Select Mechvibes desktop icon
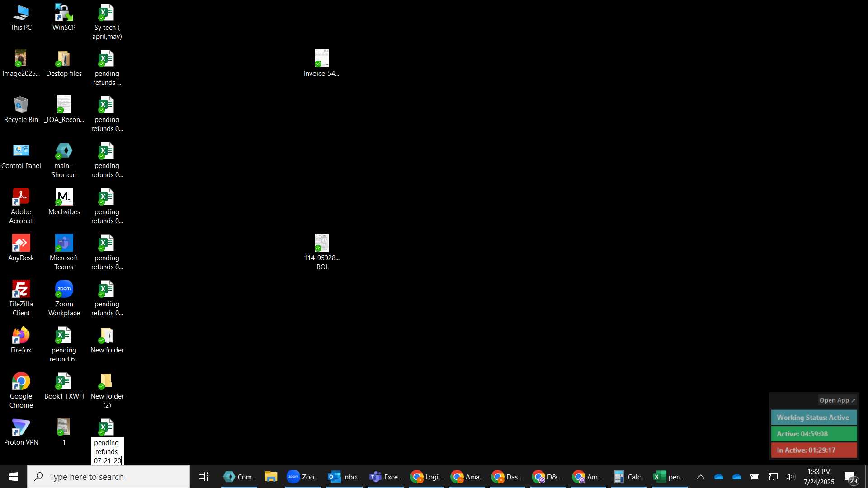Screen dimensions: 868x488 click(64, 202)
